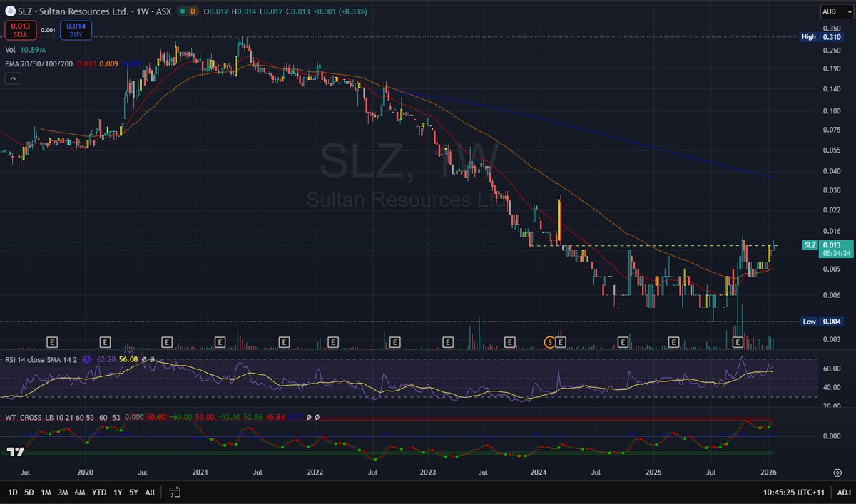This screenshot has width=856, height=504.
Task: Open the earliest E earnings marker near Jul 2019
Action: tap(51, 342)
